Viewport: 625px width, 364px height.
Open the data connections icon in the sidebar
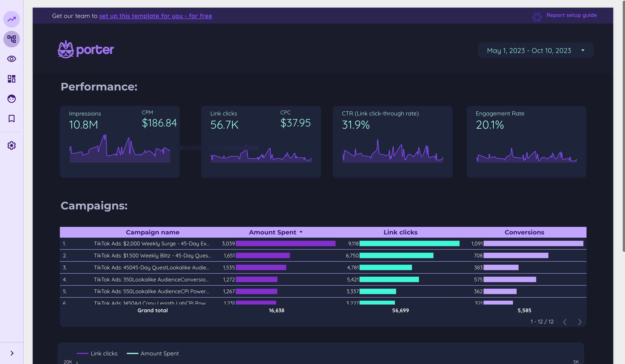[11, 39]
